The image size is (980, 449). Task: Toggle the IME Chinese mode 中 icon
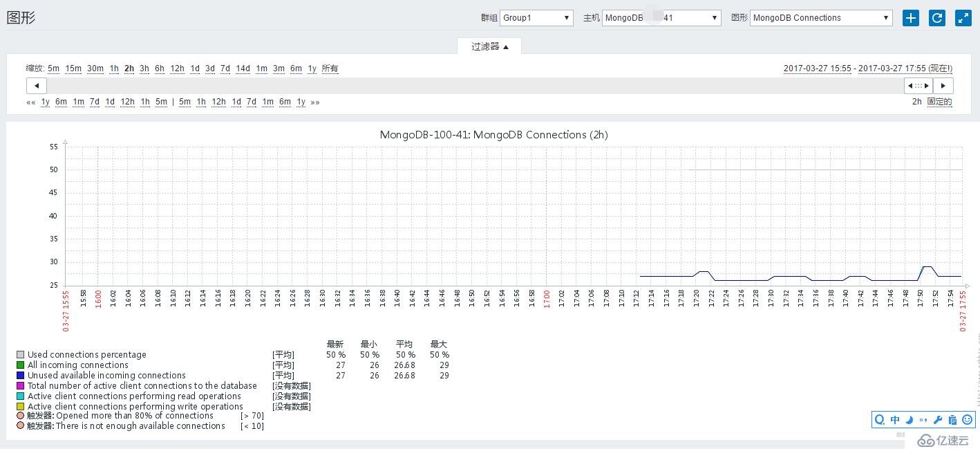tap(895, 419)
